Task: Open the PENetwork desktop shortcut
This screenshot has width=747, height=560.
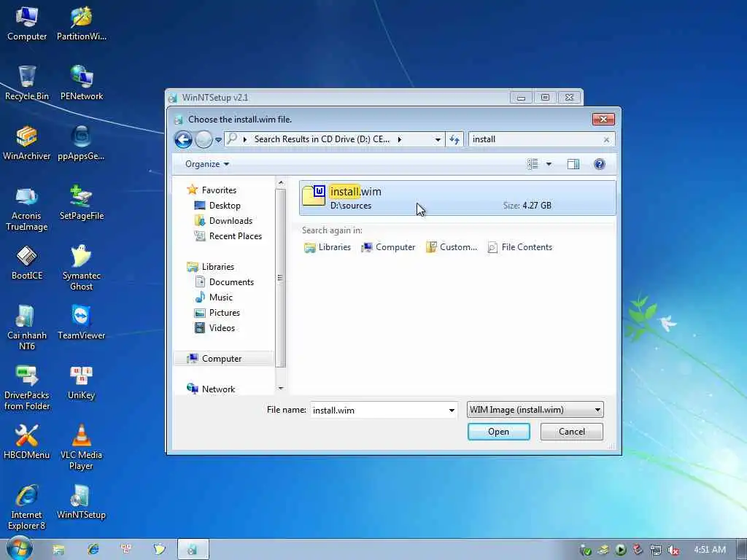Action: coord(82,83)
